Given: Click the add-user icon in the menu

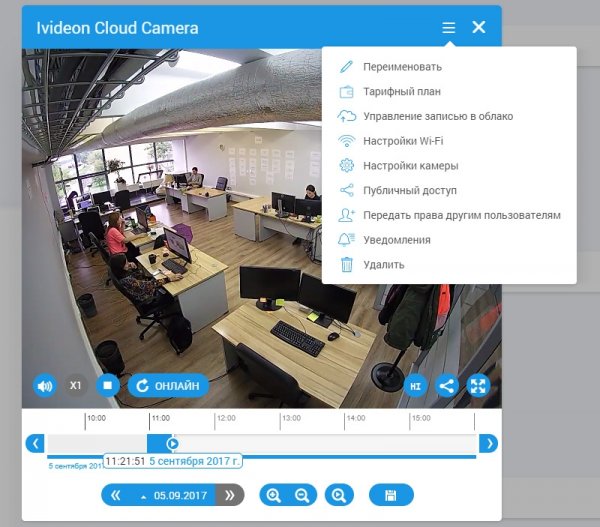Looking at the screenshot, I should click(347, 215).
